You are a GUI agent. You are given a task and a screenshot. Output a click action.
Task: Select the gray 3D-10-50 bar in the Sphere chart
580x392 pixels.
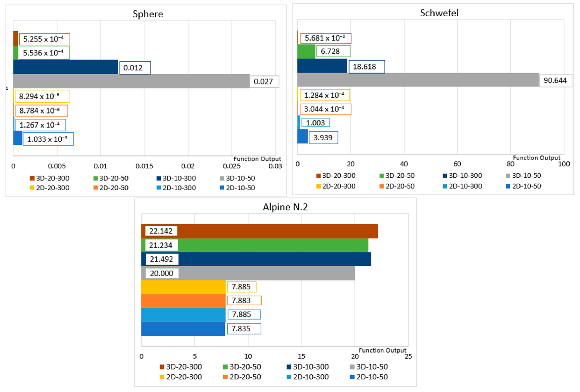pos(131,81)
